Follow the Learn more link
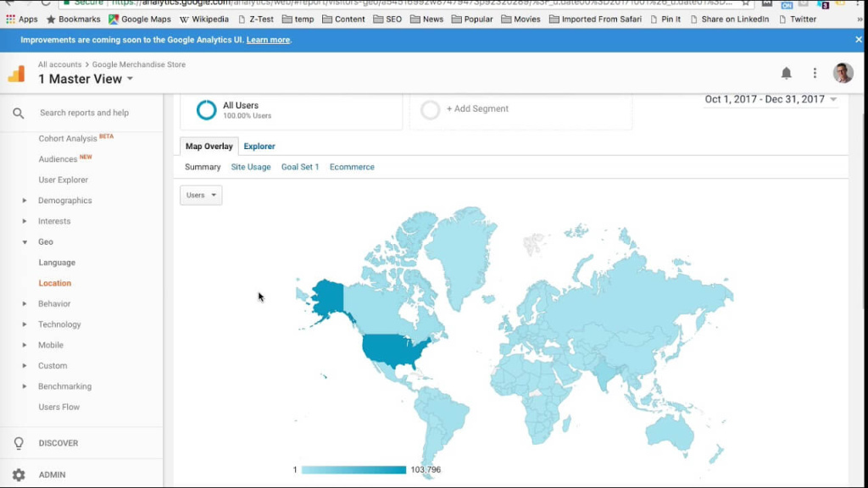This screenshot has height=488, width=868. [269, 40]
